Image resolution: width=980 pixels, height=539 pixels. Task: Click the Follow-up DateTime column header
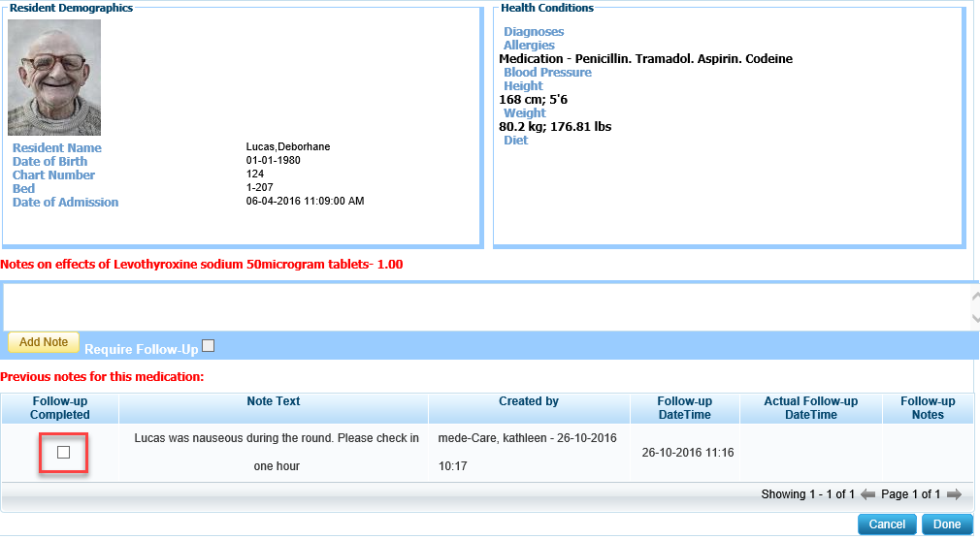click(684, 408)
